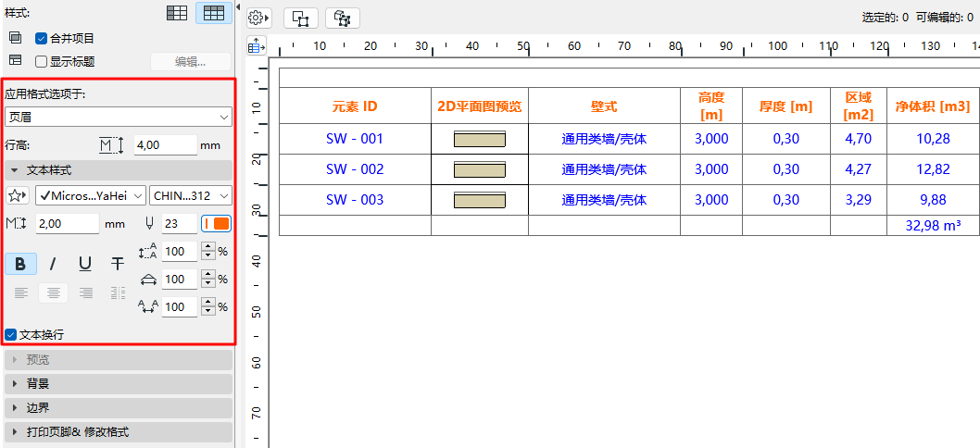This screenshot has width=980, height=448.
Task: Open the Microsoft YaHei font dropdown
Action: click(x=91, y=195)
